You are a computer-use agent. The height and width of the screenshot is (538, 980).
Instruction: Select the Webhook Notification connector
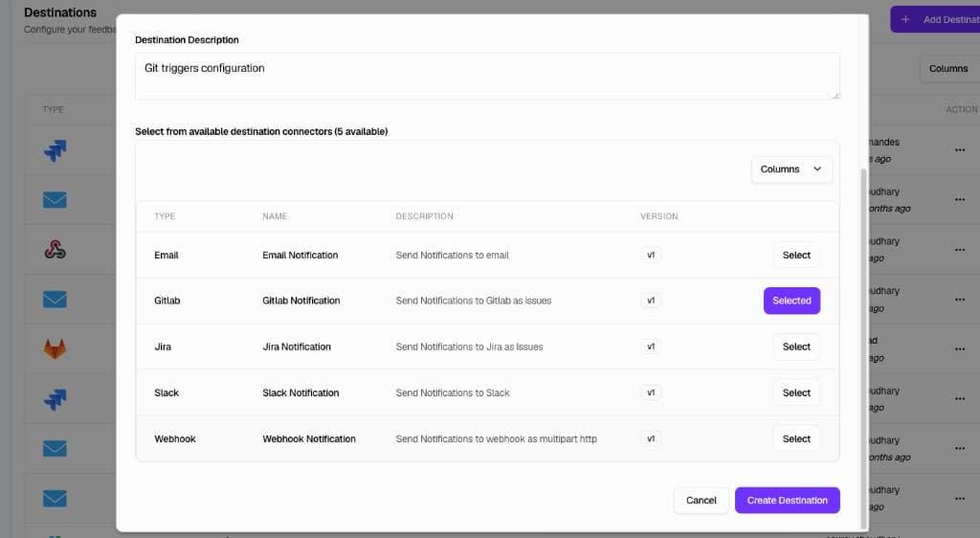[x=796, y=438]
